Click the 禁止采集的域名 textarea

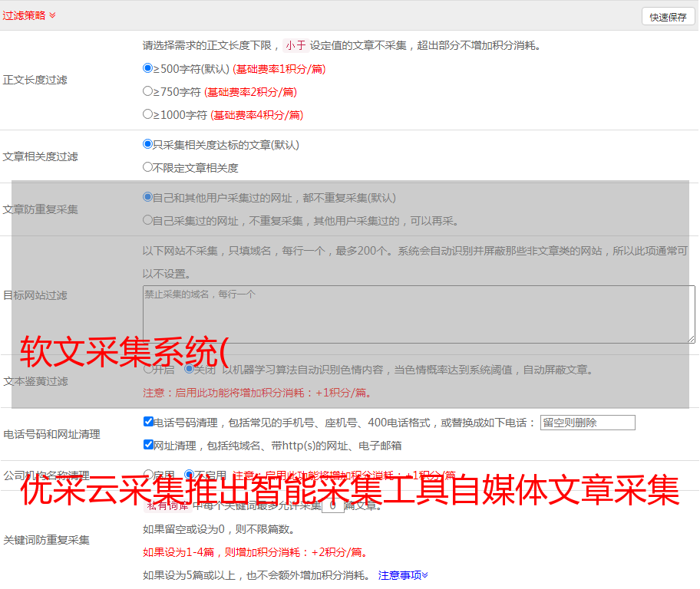pos(418,314)
